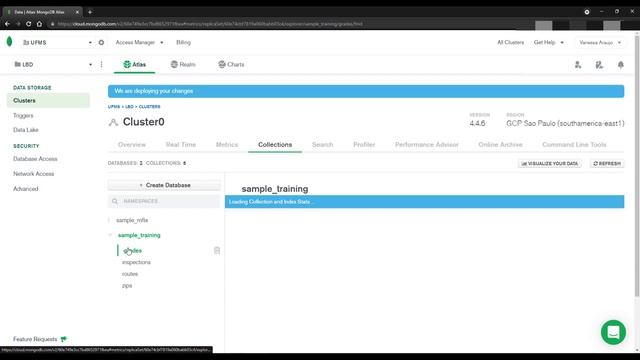Click the MongoDB leaf logo

pos(9,41)
